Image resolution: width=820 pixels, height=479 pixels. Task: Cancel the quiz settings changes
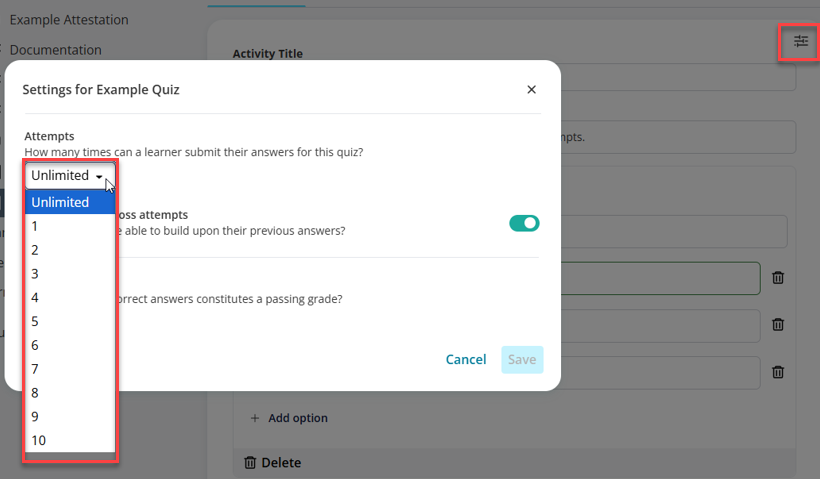tap(466, 359)
